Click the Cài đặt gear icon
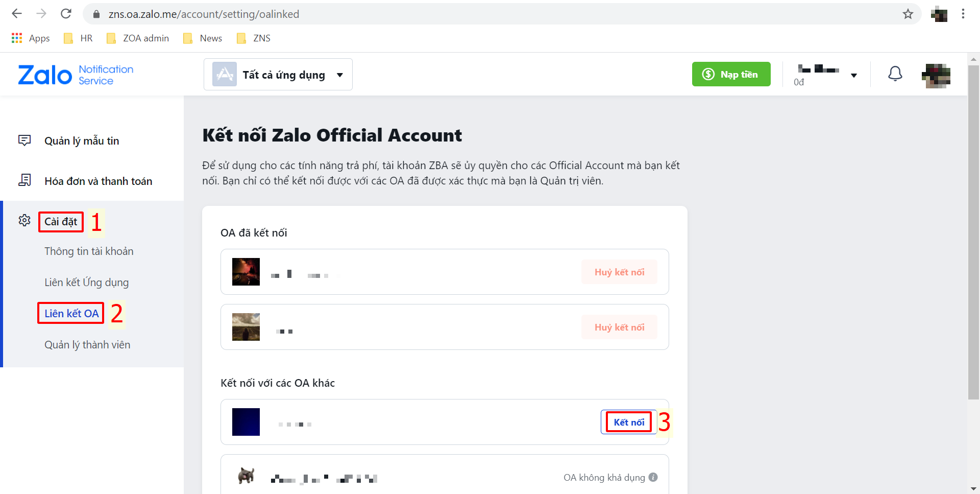 (x=24, y=220)
